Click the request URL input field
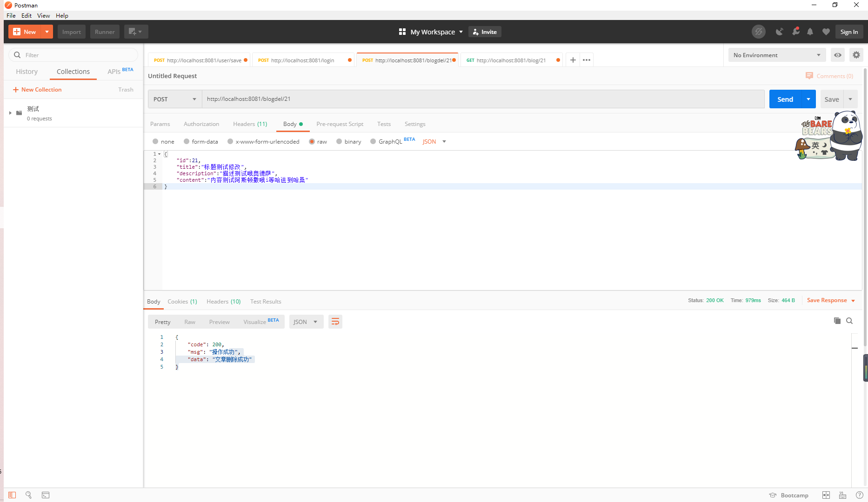Screen dimensions: 868x502 (x=483, y=99)
